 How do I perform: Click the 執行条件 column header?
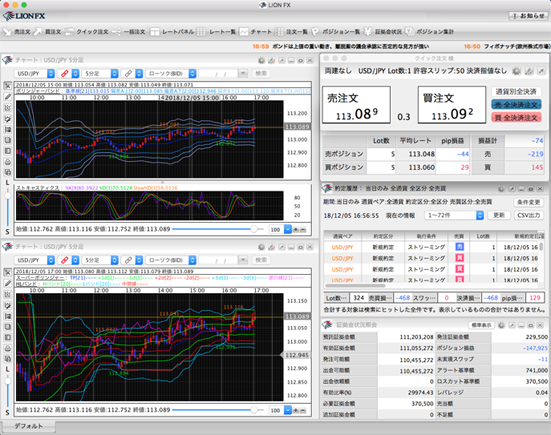coord(426,236)
